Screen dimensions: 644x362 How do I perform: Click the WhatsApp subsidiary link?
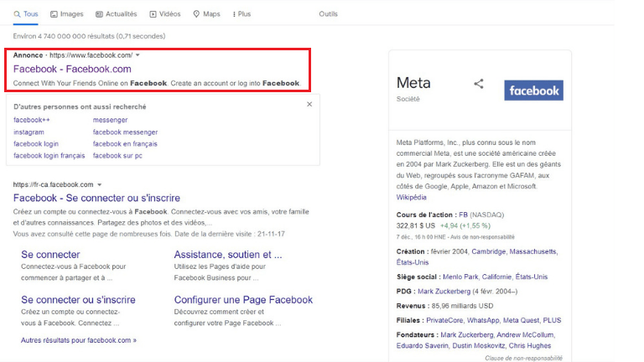(x=483, y=320)
